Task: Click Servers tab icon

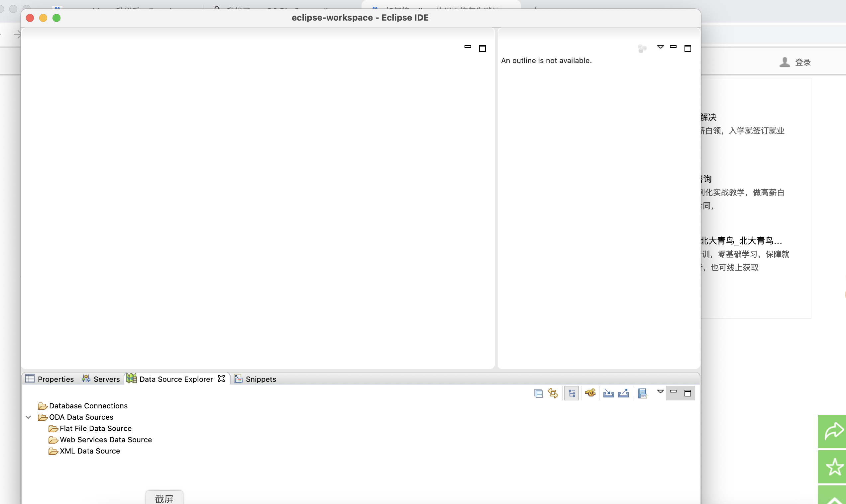Action: pos(86,378)
